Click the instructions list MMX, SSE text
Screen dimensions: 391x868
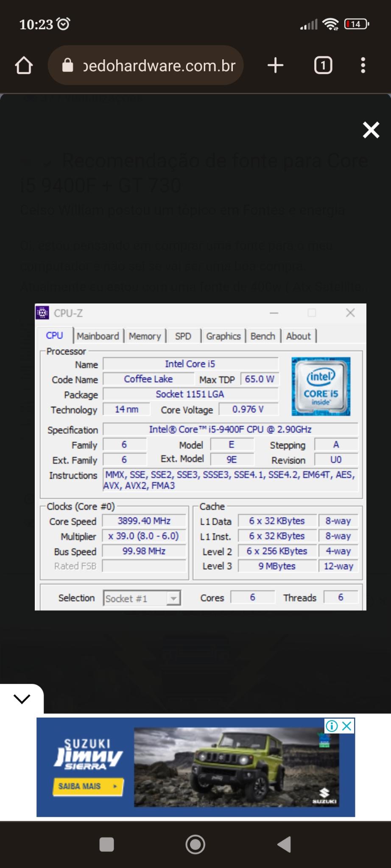[230, 480]
